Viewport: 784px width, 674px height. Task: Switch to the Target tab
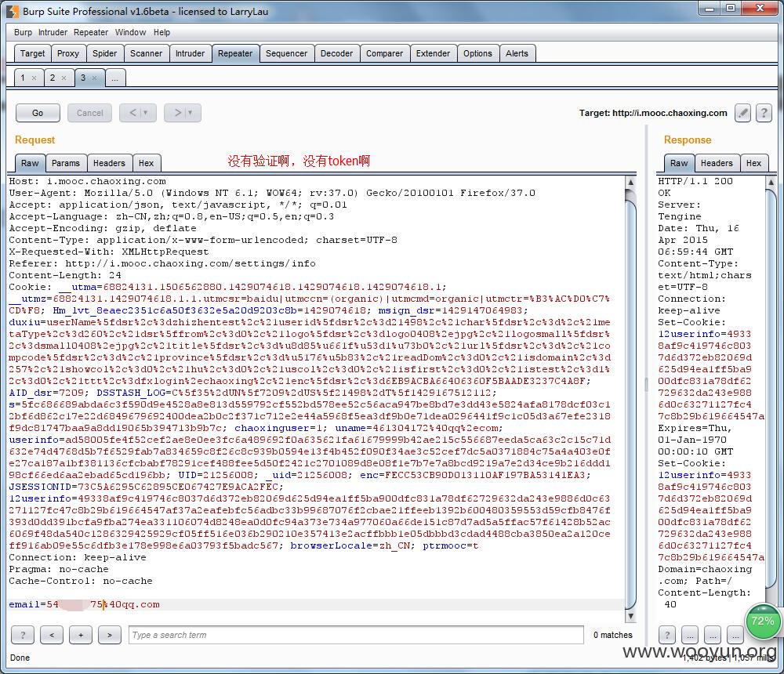pyautogui.click(x=32, y=53)
